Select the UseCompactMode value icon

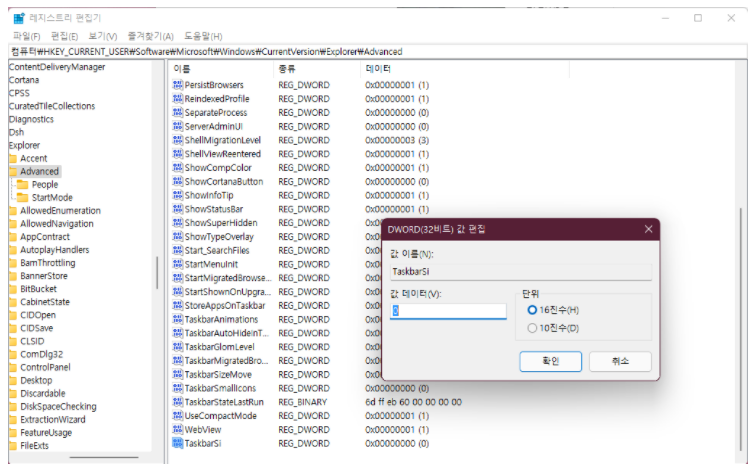(x=178, y=416)
